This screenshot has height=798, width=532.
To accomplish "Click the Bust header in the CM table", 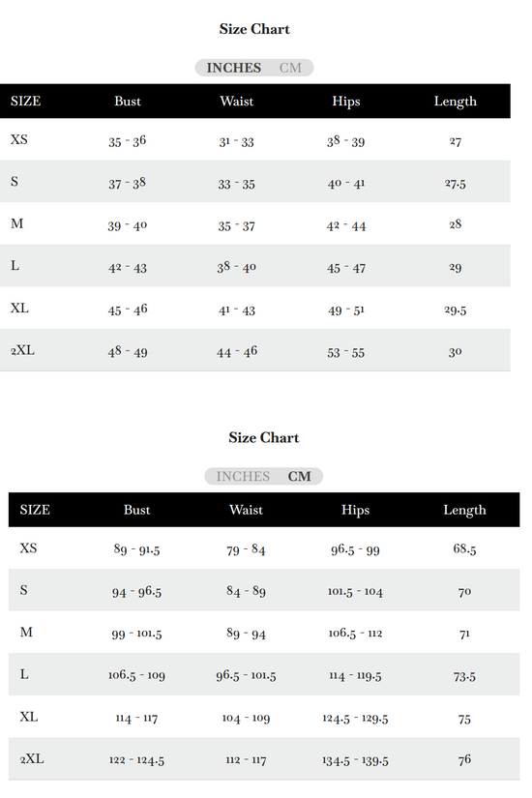I will (136, 510).
